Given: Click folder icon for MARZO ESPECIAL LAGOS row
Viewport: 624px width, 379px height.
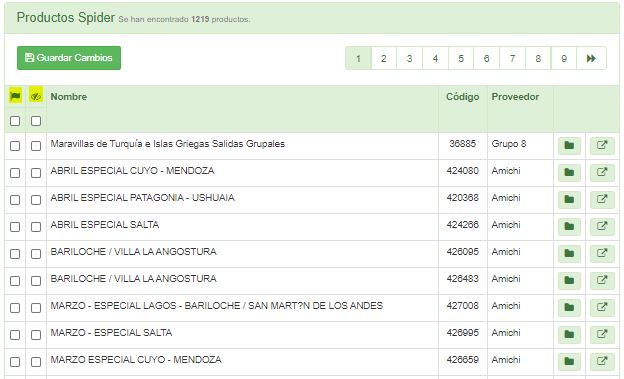Looking at the screenshot, I should [x=569, y=308].
